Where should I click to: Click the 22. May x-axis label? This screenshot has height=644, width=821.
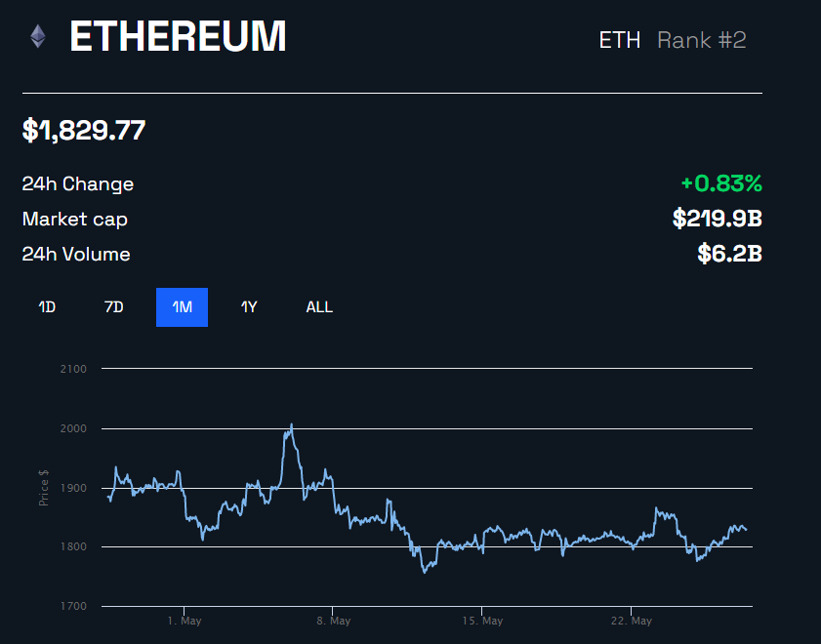tap(631, 621)
